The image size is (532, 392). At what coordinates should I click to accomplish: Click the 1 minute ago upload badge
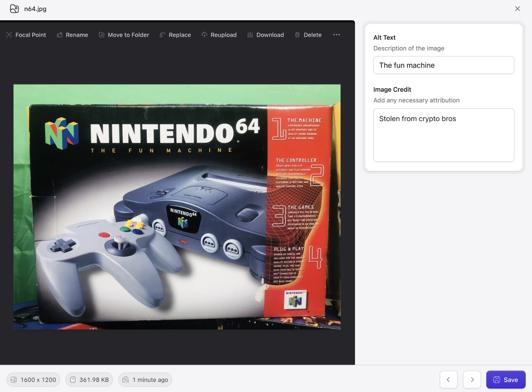(x=145, y=380)
